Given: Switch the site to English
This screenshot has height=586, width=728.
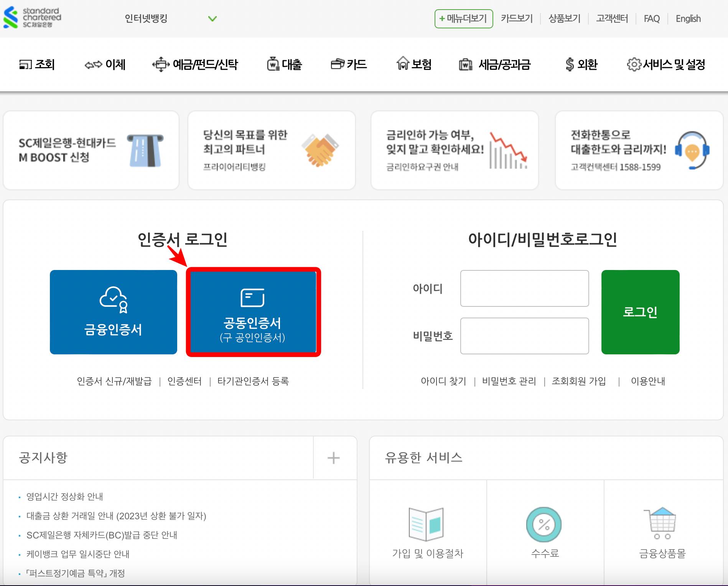Looking at the screenshot, I should 688,18.
